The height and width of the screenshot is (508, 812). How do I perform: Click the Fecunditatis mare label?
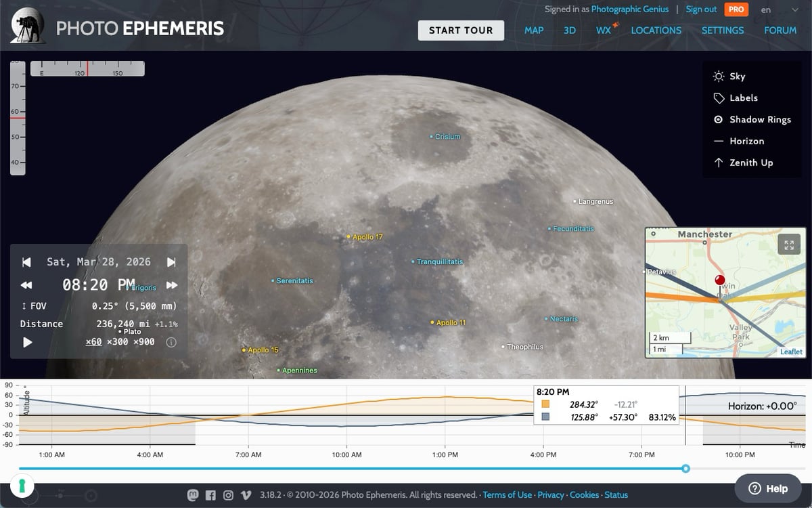(x=570, y=229)
